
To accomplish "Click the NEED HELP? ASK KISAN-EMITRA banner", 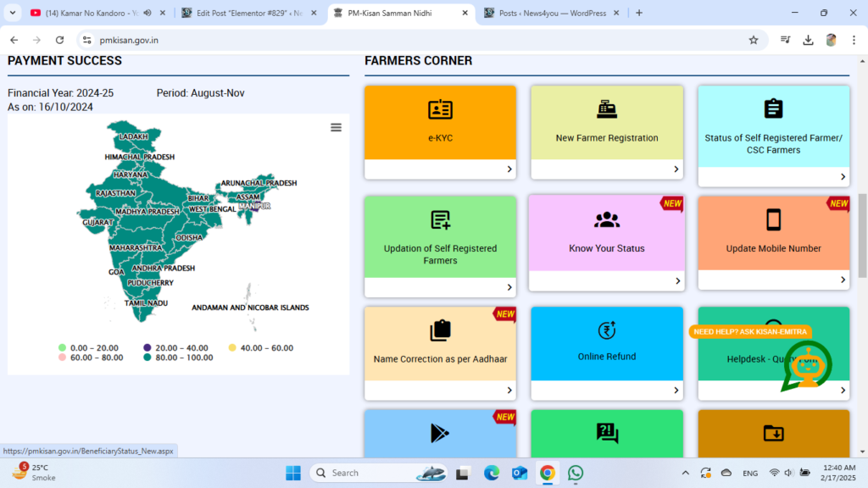I will (750, 331).
